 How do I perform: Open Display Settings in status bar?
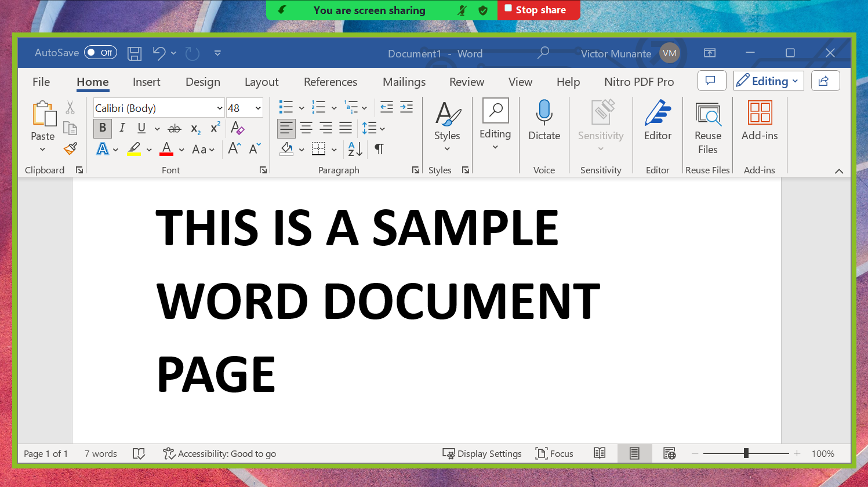click(482, 453)
